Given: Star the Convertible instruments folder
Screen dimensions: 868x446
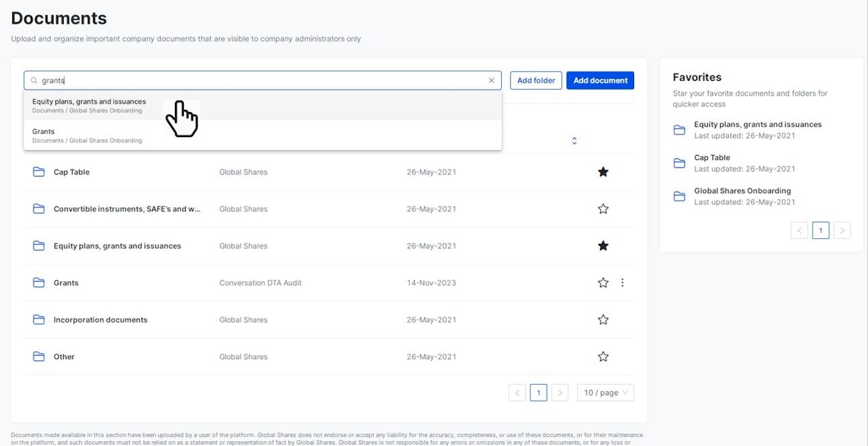Looking at the screenshot, I should pos(603,209).
